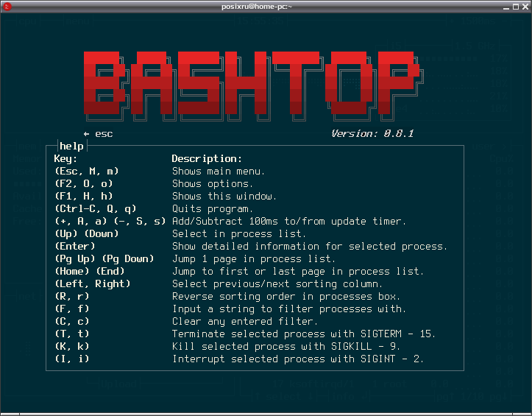Click the 'Add/Subtract 100ms' update timer line
This screenshot has height=416, width=532.
(289, 222)
